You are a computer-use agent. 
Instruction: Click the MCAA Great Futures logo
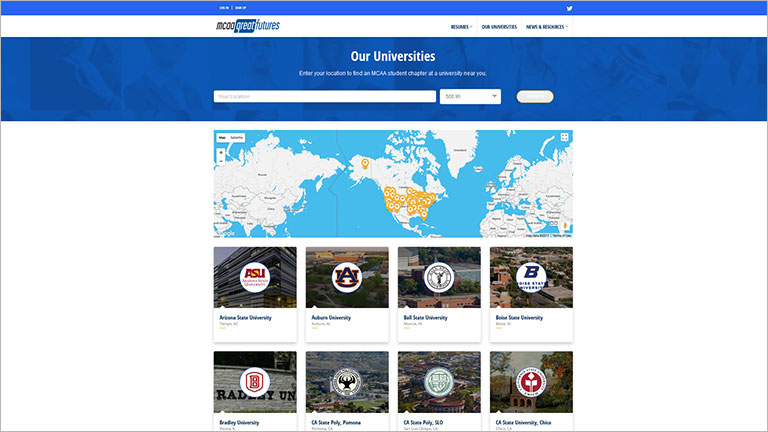click(248, 25)
